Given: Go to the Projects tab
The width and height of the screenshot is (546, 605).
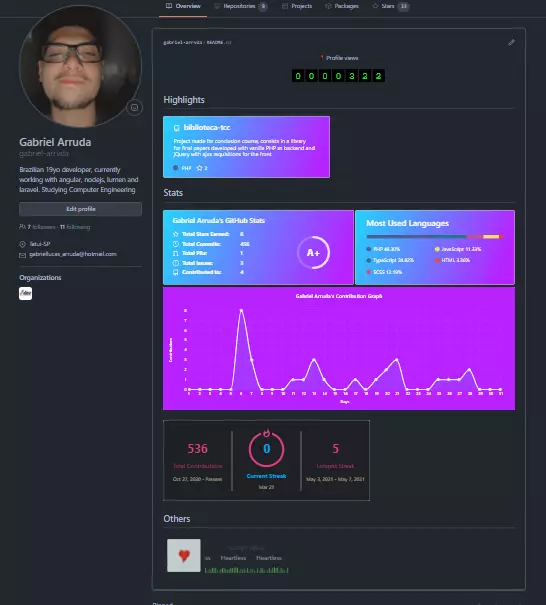Looking at the screenshot, I should pos(297,6).
